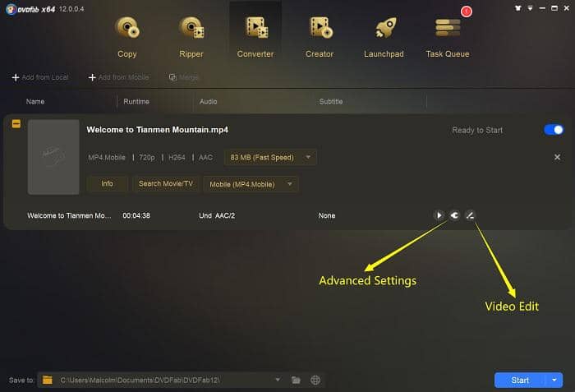Open the Creator module
The image size is (575, 392).
320,37
